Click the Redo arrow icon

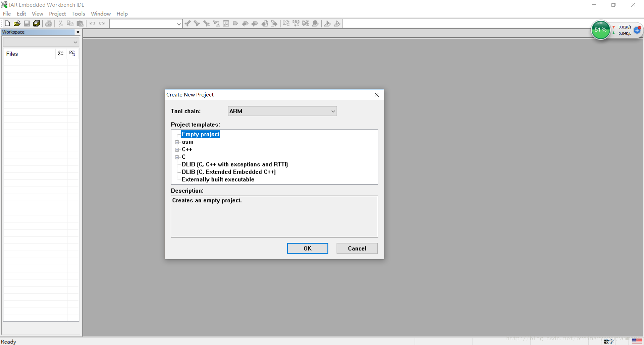coord(102,23)
